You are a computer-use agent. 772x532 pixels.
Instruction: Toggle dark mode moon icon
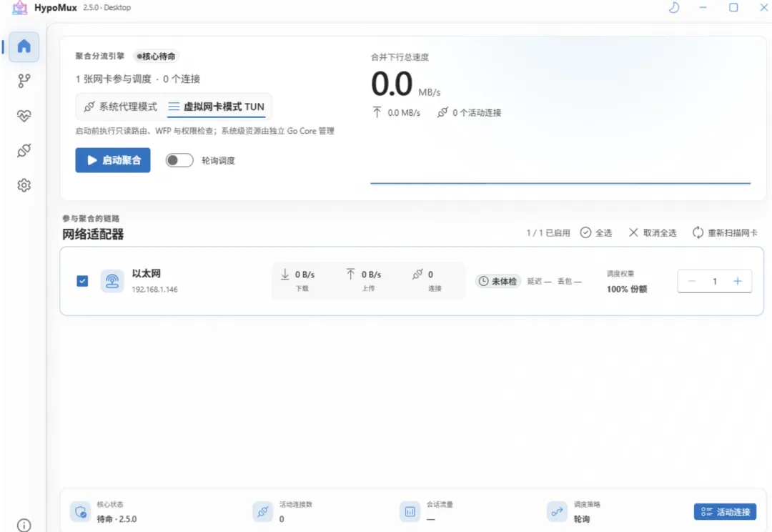click(x=674, y=7)
